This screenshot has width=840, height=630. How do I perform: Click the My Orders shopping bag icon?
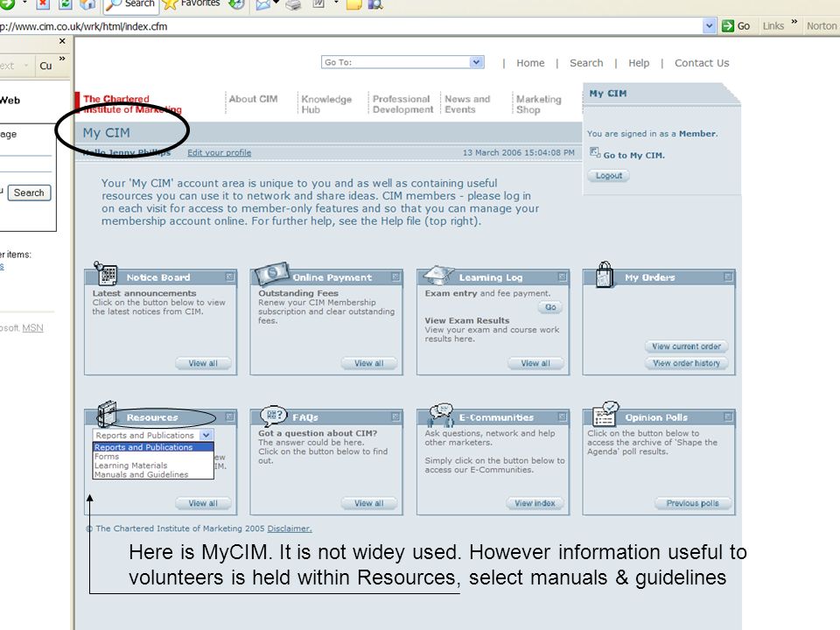(605, 274)
